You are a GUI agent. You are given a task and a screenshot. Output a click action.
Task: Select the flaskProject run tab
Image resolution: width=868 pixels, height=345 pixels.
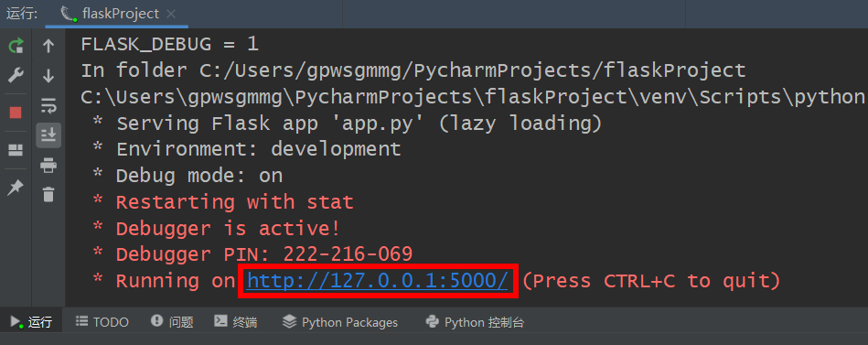117,14
